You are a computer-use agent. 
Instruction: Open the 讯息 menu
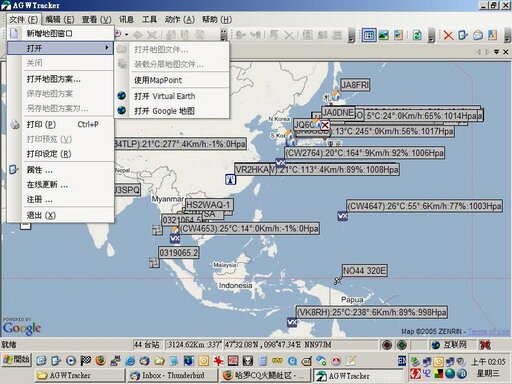tap(126, 19)
